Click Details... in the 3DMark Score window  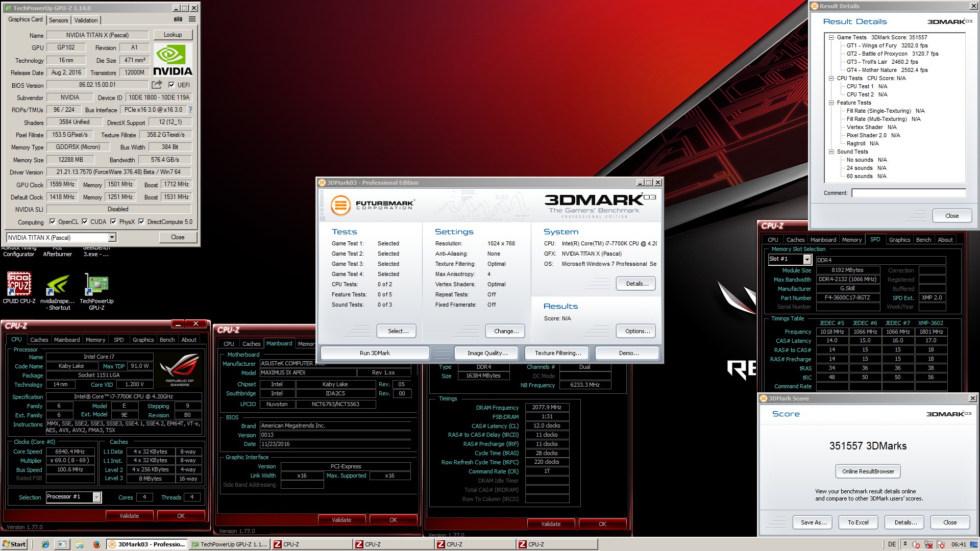[905, 522]
